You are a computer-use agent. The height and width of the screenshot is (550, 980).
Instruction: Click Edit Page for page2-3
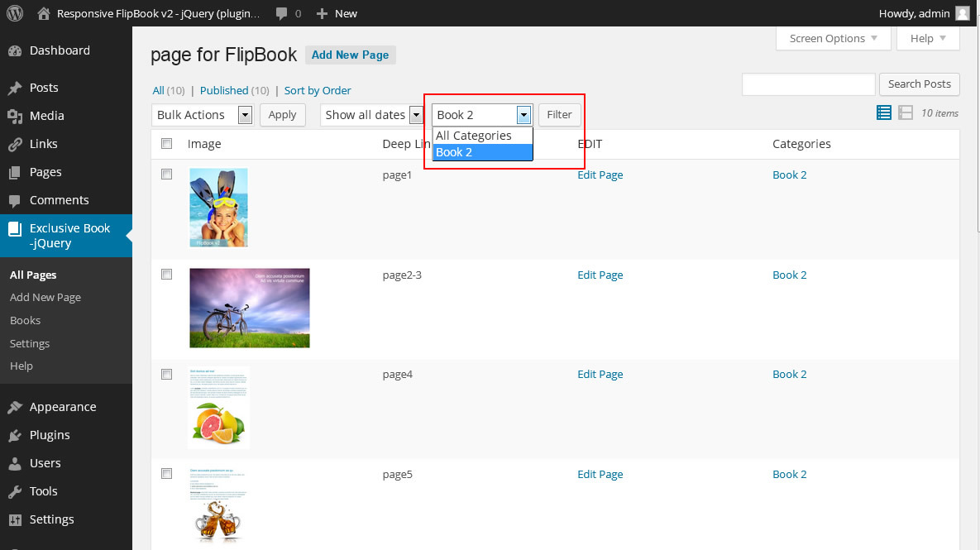[x=600, y=275]
